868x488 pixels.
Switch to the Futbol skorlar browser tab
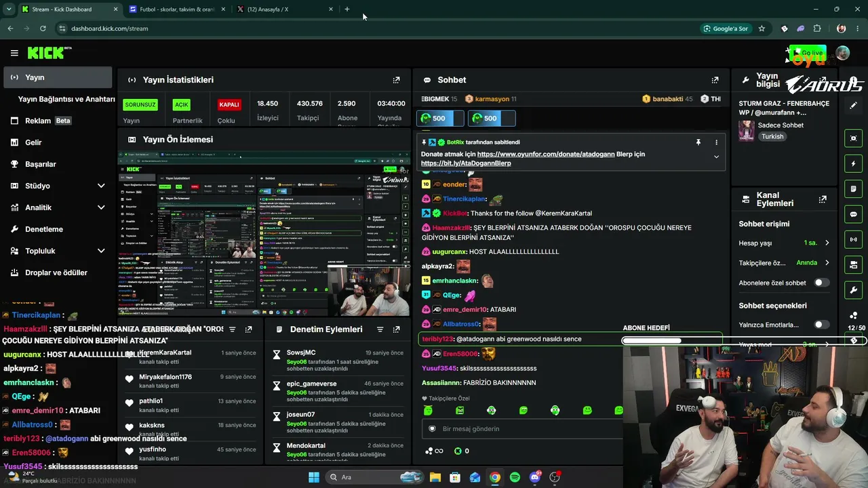(x=176, y=9)
